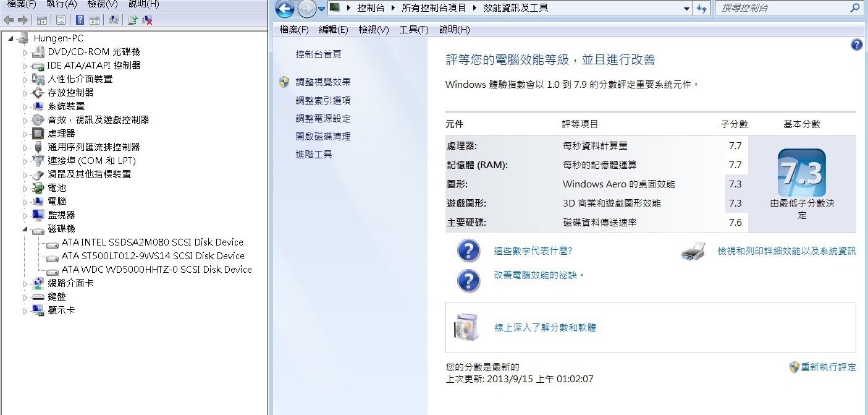Click 檢視和列印詳細效能以及系統資訊 link
The height and width of the screenshot is (415, 868).
click(x=786, y=251)
